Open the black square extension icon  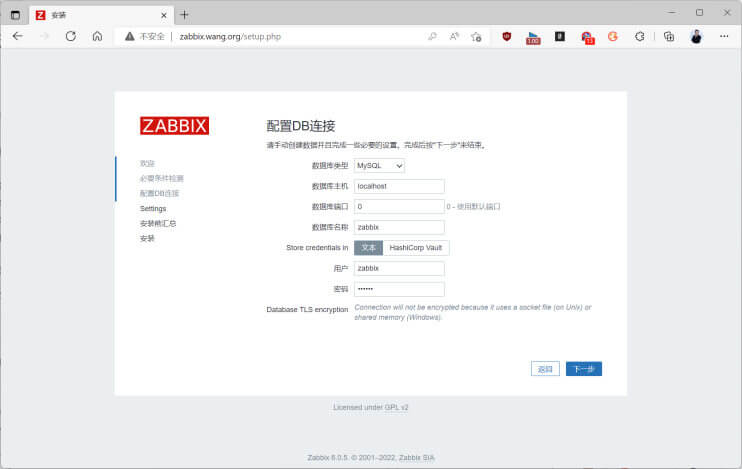click(560, 36)
